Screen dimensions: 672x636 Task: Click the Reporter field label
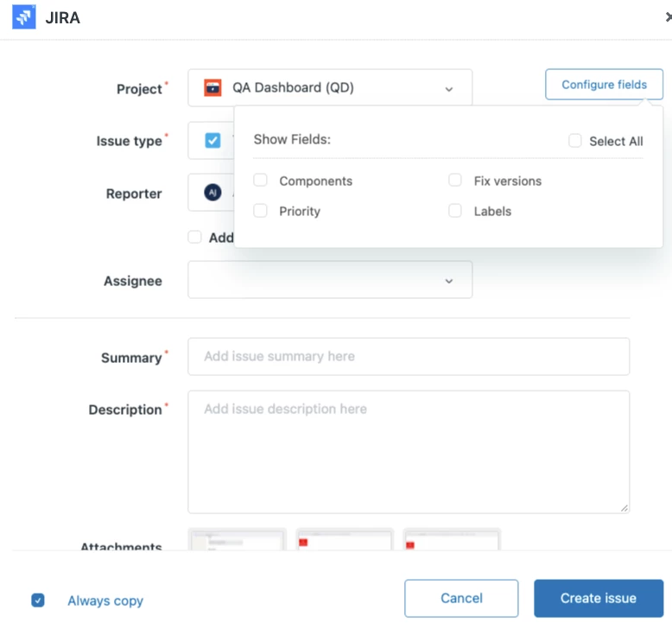coord(134,194)
